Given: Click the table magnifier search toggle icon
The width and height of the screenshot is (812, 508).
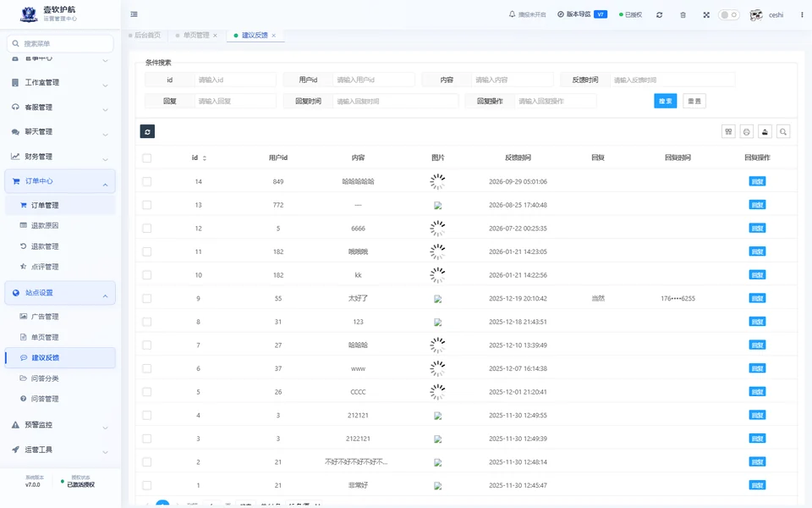Looking at the screenshot, I should click(783, 132).
